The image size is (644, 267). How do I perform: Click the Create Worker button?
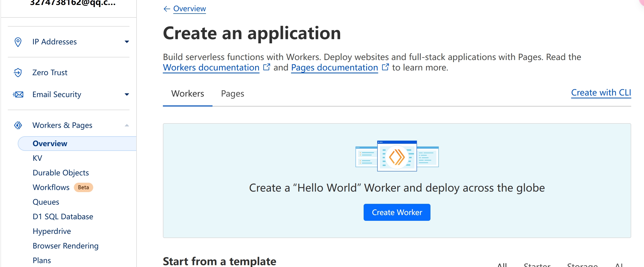point(397,212)
